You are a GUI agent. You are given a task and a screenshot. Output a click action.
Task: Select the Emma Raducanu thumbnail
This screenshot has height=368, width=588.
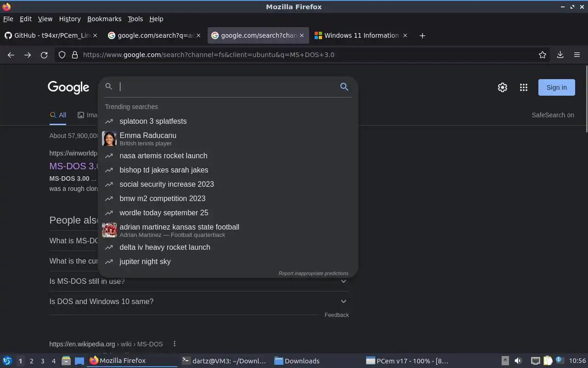coord(109,138)
